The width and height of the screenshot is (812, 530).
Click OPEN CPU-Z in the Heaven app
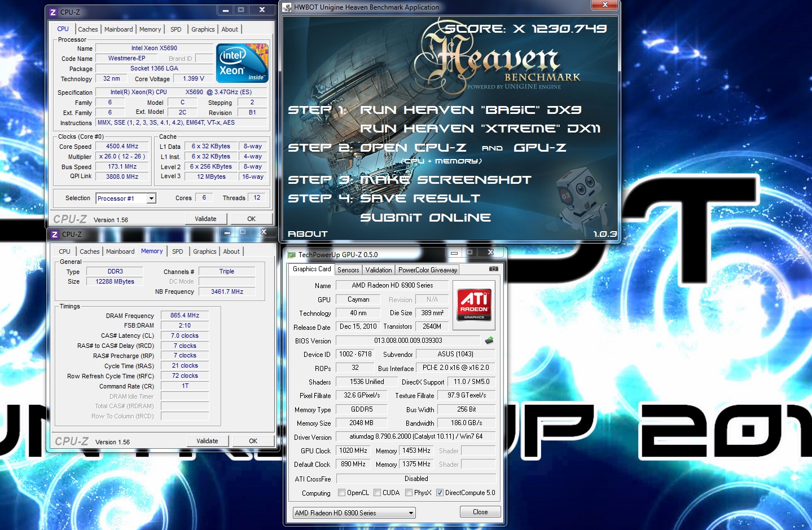click(413, 148)
